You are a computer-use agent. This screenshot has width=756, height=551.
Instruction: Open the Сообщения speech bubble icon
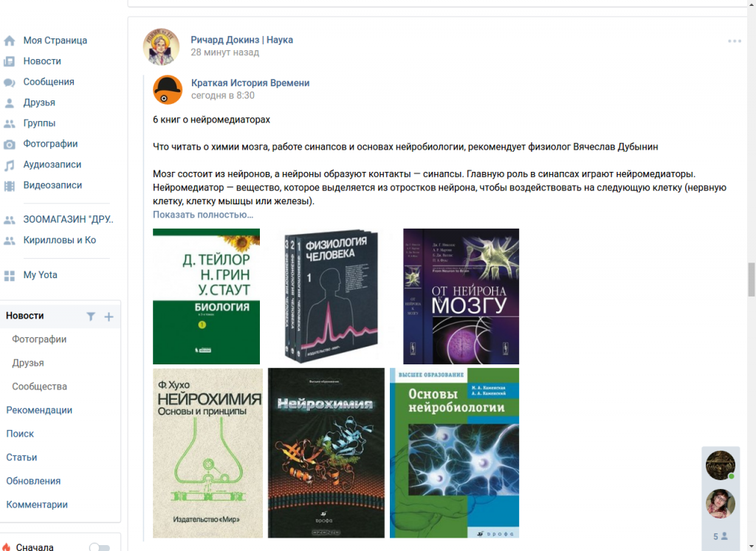point(9,83)
